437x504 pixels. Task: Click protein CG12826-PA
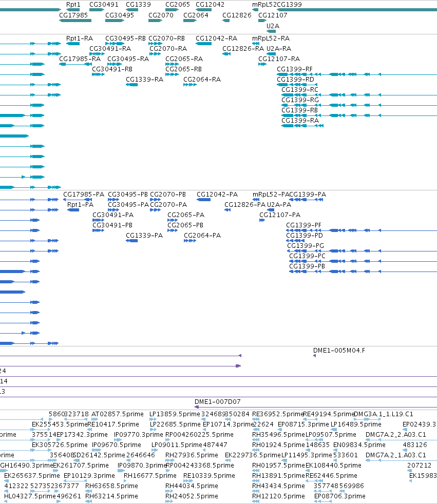[x=227, y=210]
